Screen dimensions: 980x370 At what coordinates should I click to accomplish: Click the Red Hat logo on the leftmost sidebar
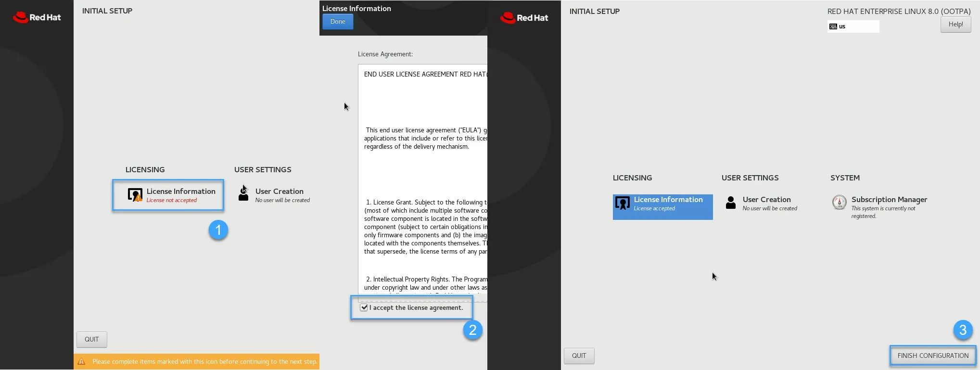(x=37, y=18)
